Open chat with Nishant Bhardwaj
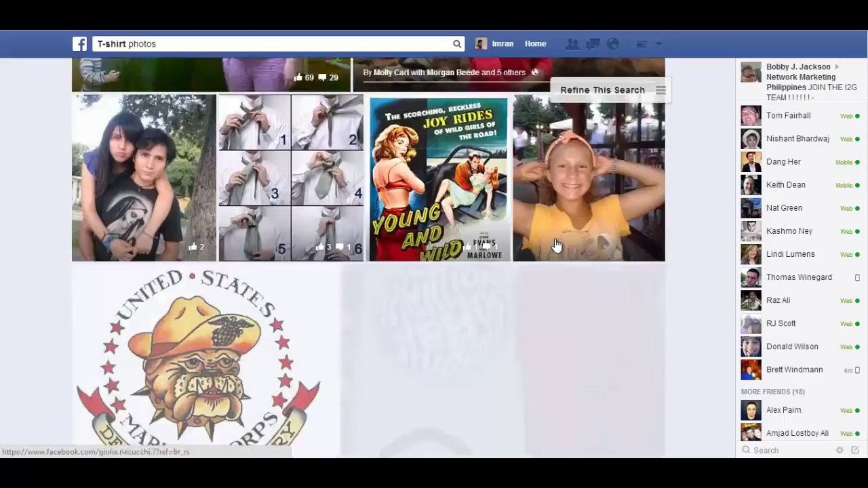Viewport: 868px width, 488px height. [800, 139]
